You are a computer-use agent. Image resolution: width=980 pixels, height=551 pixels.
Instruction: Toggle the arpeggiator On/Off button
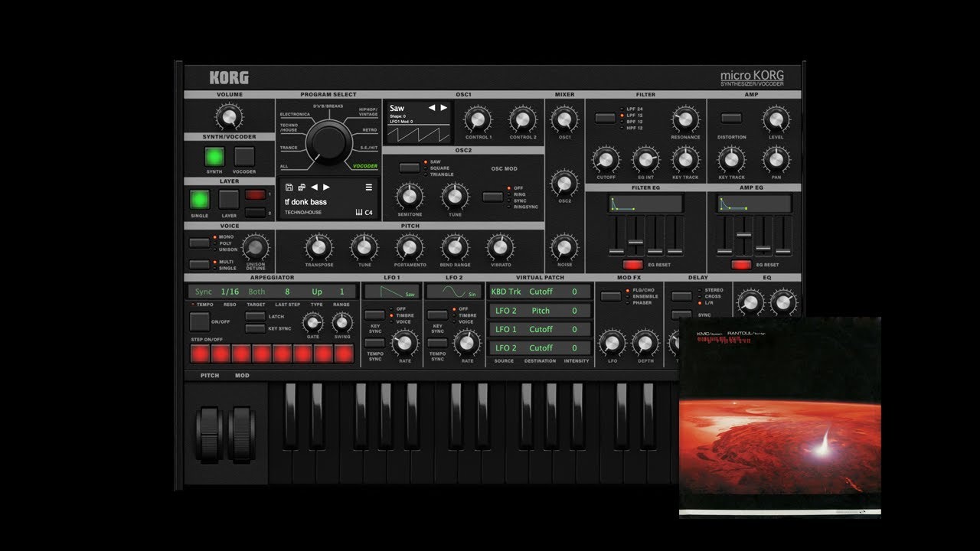pos(200,321)
